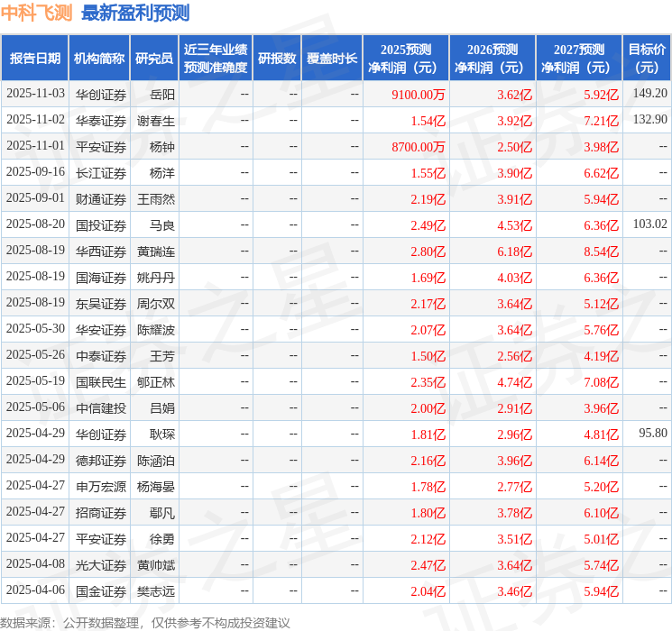The image size is (672, 631).
Task: Select the 目标价 column header
Action: tap(647, 59)
